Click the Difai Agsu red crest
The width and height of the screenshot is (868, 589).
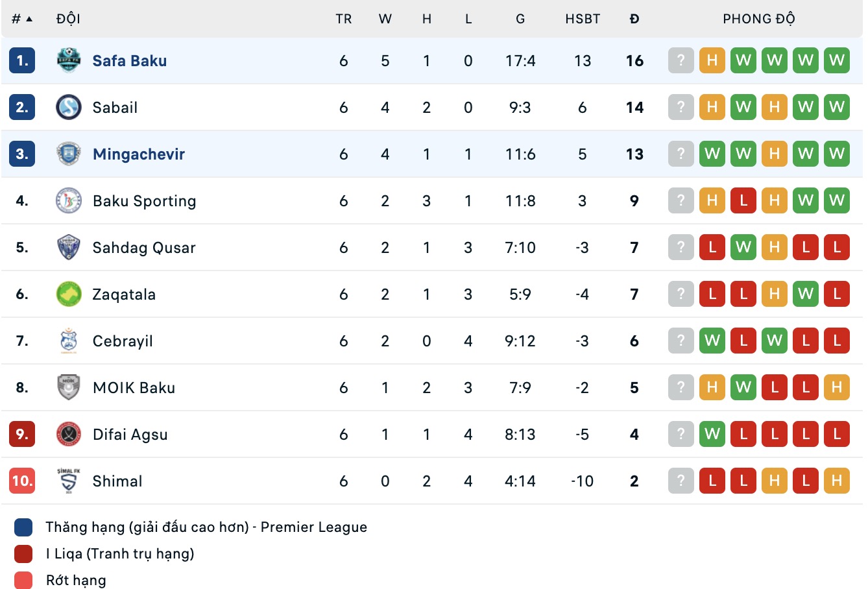pyautogui.click(x=69, y=434)
